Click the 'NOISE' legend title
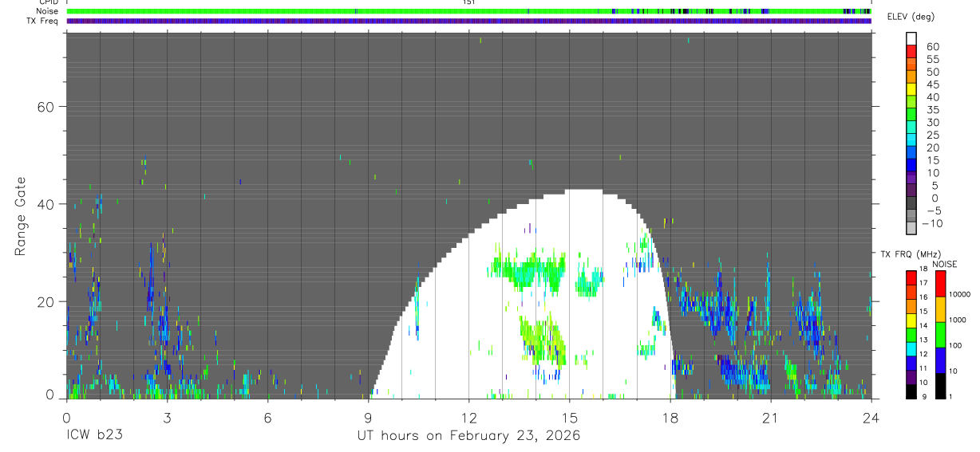This screenshot has height=452, width=980. (944, 264)
